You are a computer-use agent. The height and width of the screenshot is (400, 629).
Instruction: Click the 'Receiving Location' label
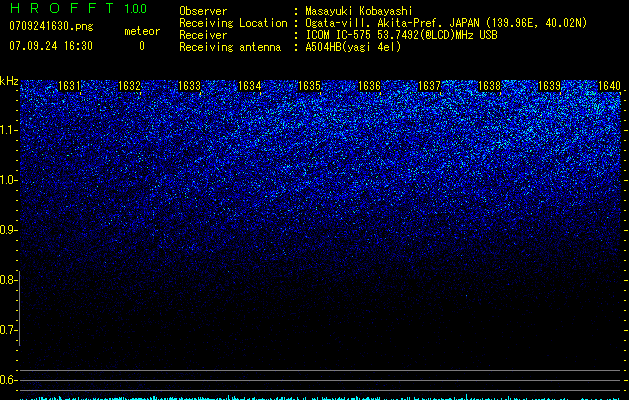[x=233, y=23]
